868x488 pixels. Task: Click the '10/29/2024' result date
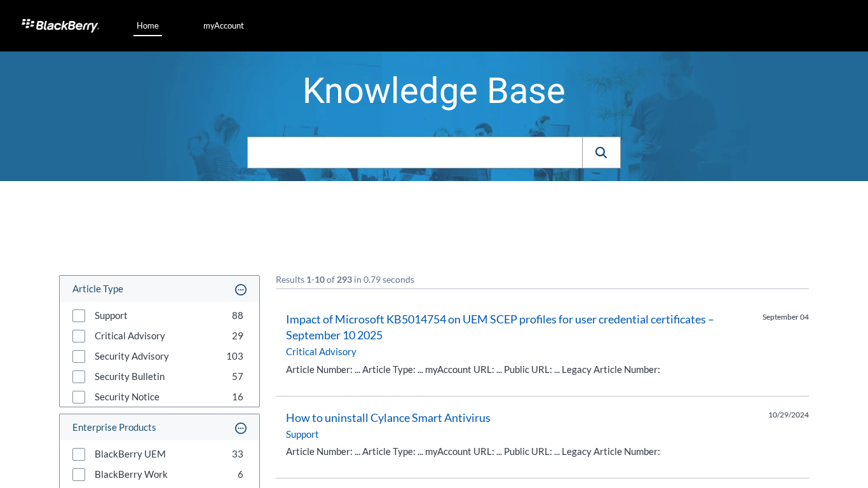[x=789, y=415]
